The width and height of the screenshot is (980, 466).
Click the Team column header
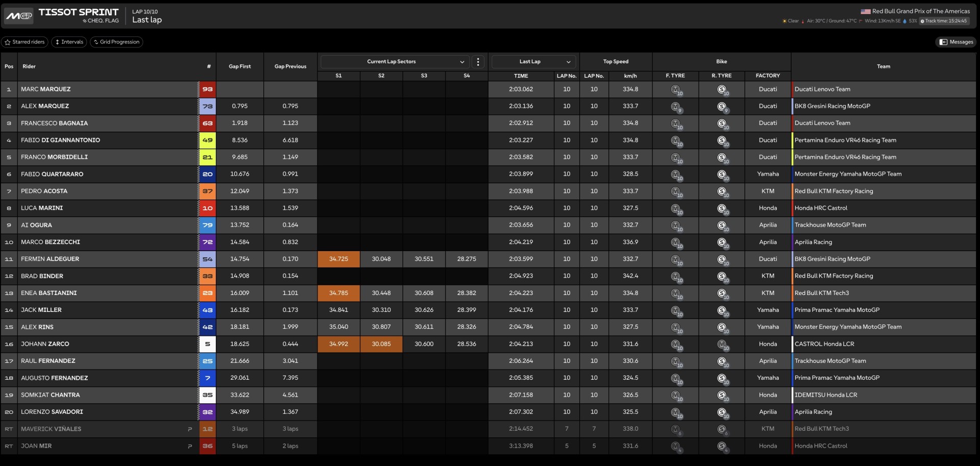(x=884, y=66)
